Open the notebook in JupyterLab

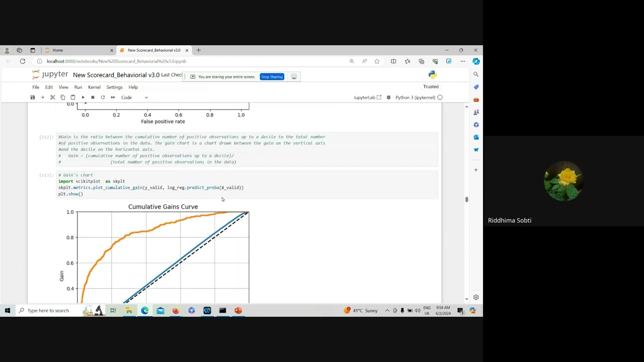click(367, 98)
